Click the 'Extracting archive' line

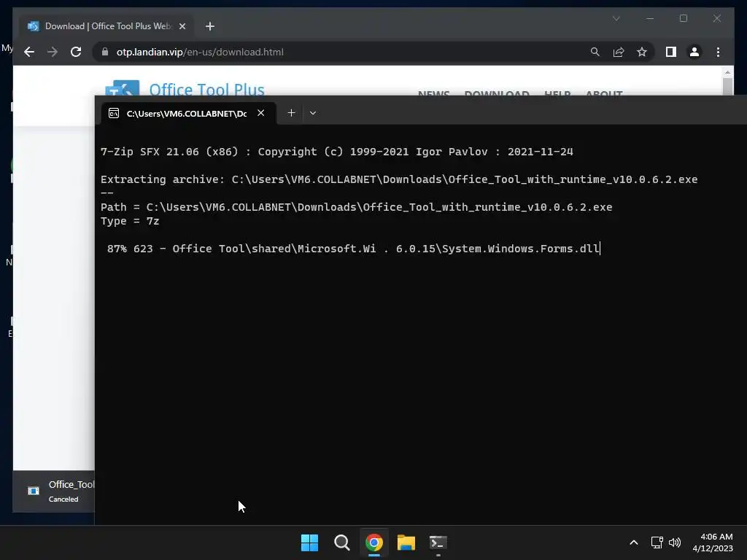399,179
